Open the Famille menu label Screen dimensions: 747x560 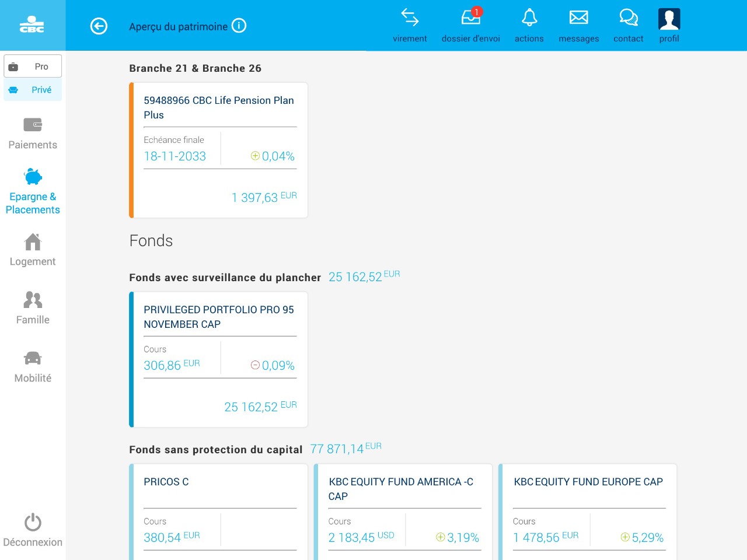[x=33, y=320]
